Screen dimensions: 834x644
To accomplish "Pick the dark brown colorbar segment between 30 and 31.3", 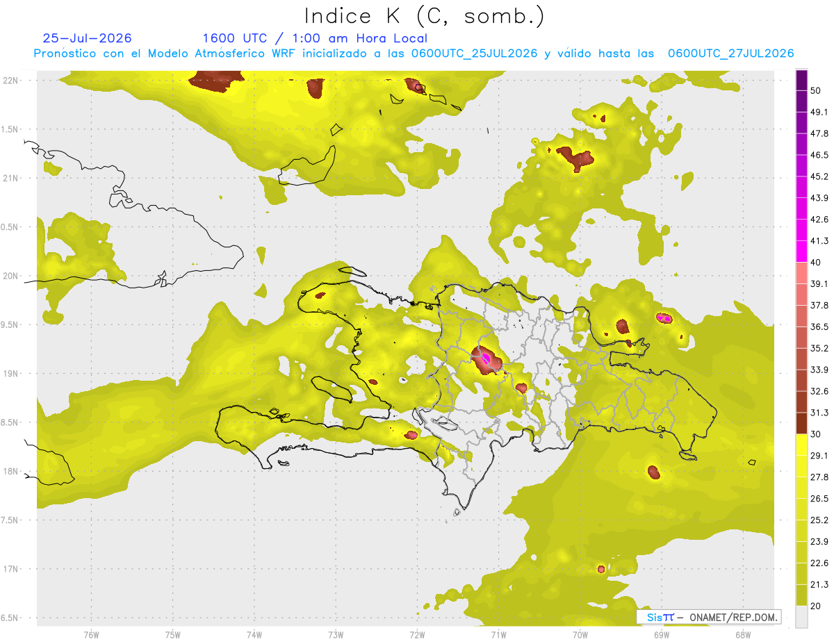I will (802, 423).
